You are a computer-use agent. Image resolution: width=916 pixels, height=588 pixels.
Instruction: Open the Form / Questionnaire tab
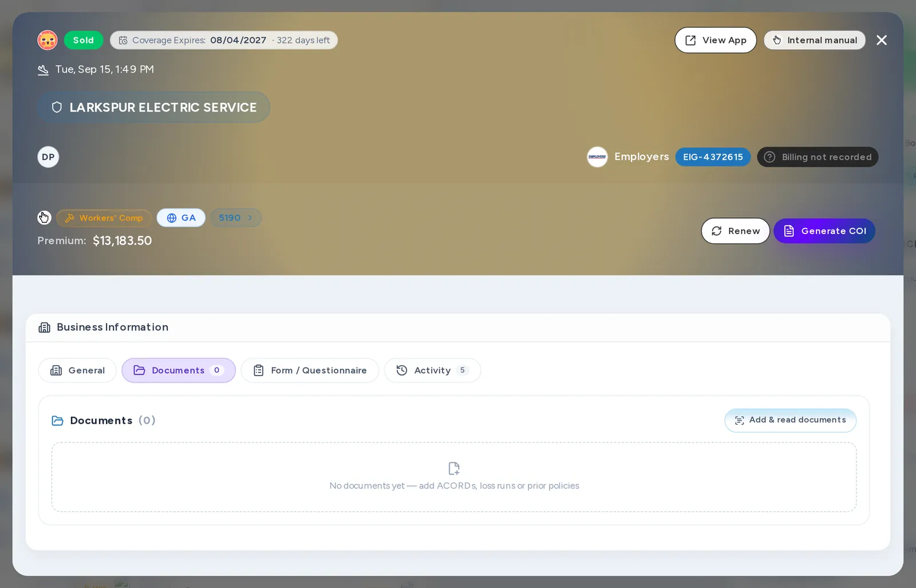pos(310,370)
